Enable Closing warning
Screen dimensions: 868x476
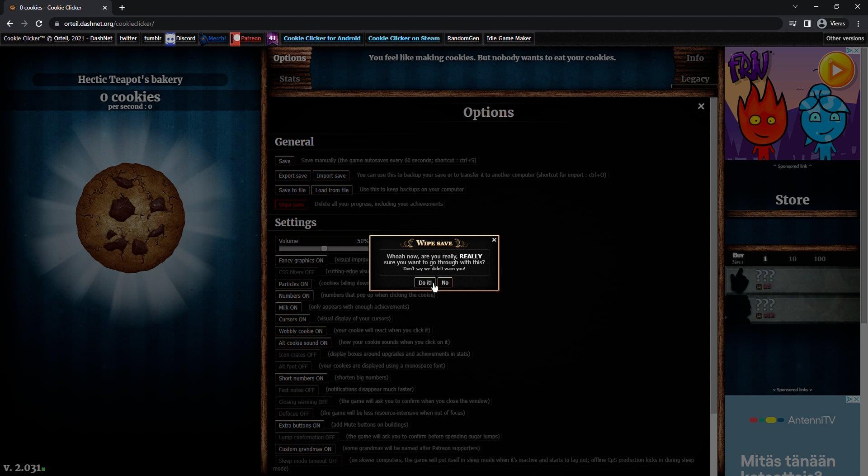click(x=303, y=402)
